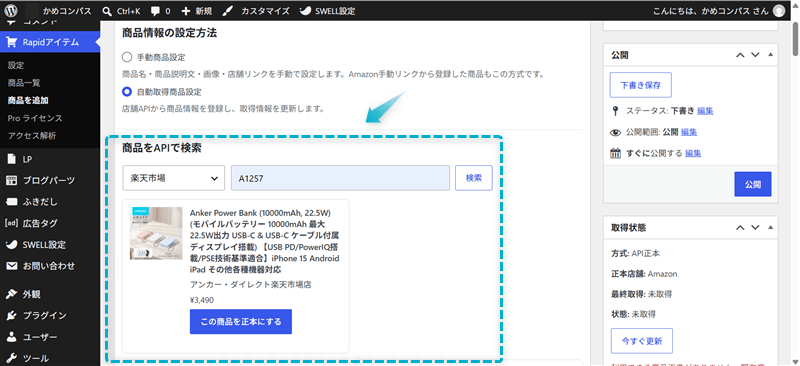The image size is (800, 366).
Task: Click the 公開範囲 eye icon
Action: coord(616,132)
